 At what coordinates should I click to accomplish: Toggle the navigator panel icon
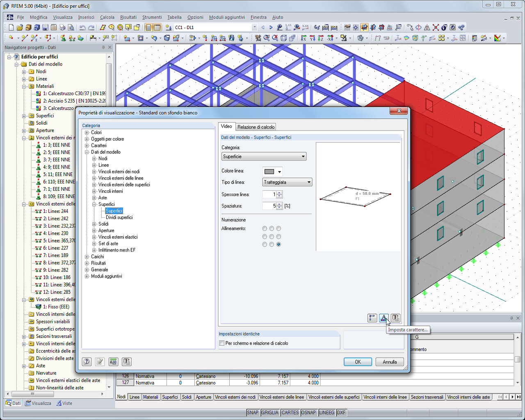pos(148,27)
